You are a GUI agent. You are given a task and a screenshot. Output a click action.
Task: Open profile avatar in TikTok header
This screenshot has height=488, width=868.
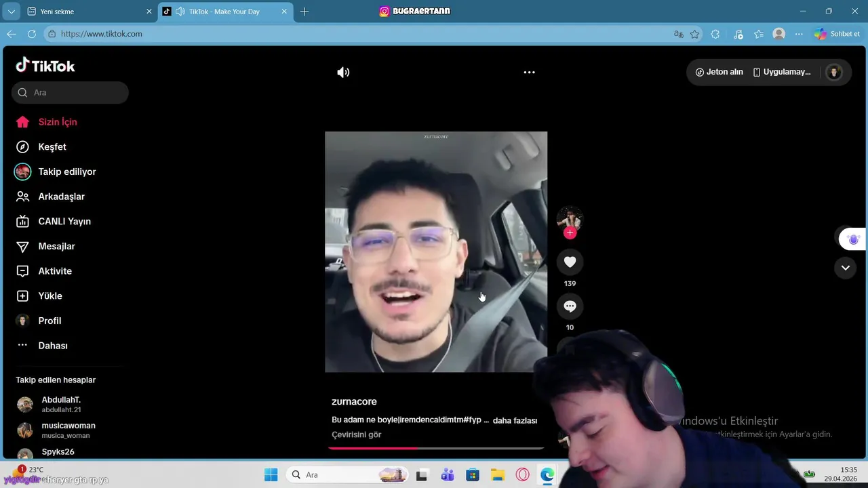tap(834, 73)
